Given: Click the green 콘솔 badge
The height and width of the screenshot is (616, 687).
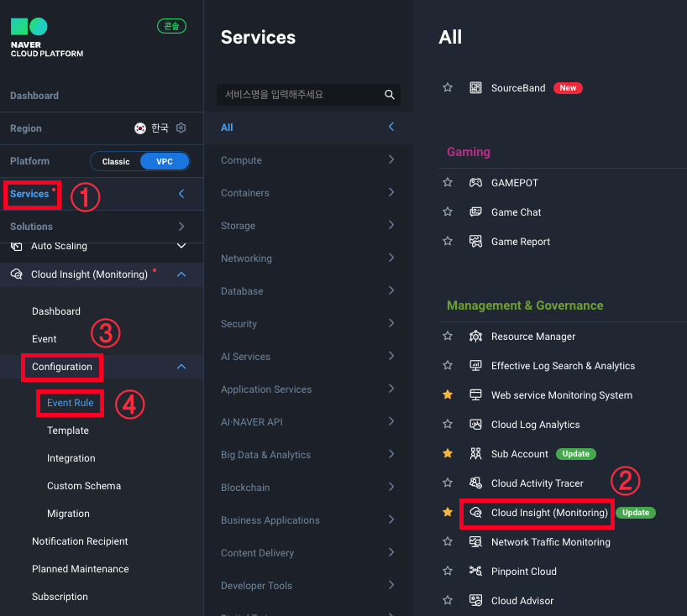Looking at the screenshot, I should (171, 26).
